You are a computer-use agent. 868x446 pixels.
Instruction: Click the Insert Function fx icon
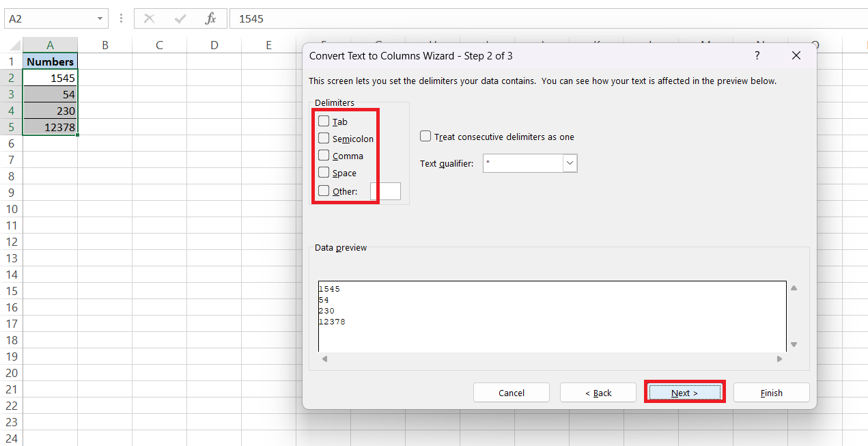coord(210,18)
